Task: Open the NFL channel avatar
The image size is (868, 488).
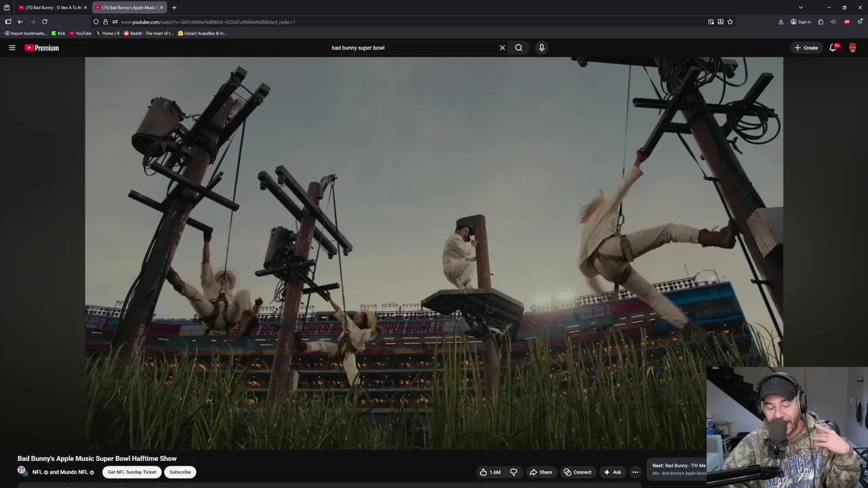Action: click(x=22, y=471)
